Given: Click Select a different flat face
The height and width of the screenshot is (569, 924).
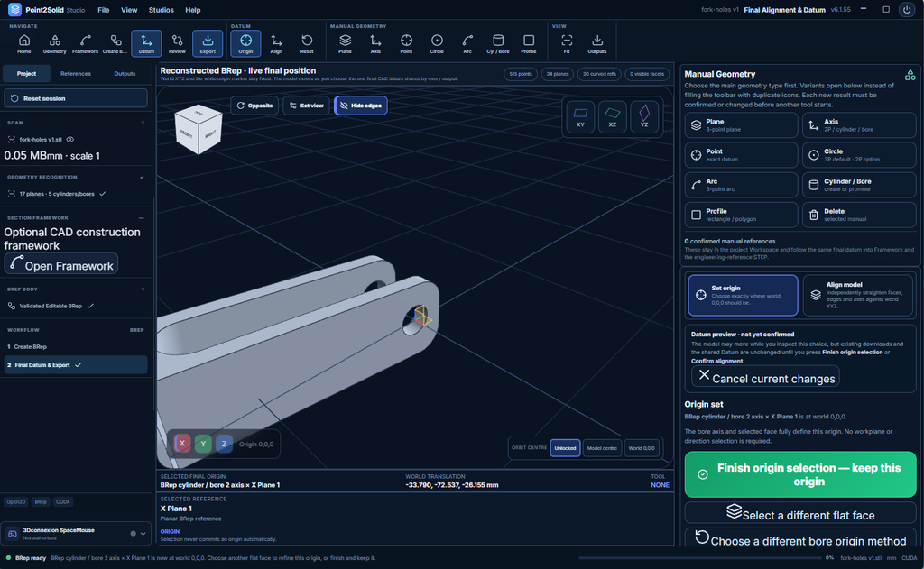Looking at the screenshot, I should click(800, 513).
